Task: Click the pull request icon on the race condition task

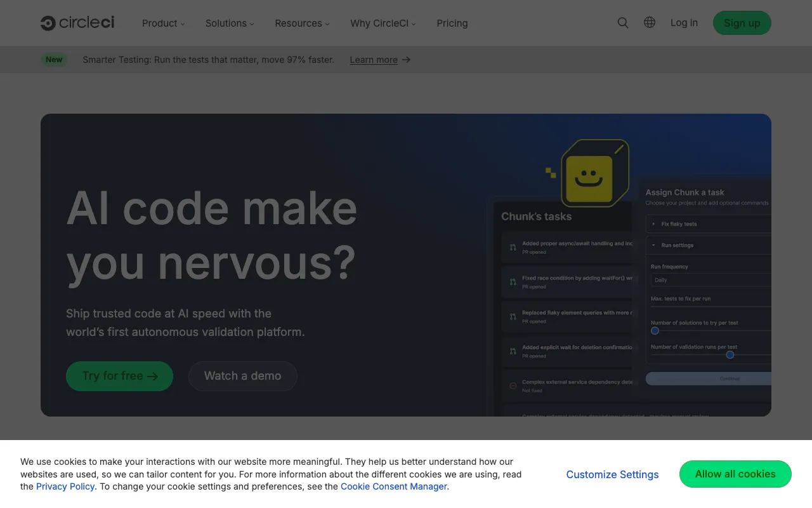Action: tap(513, 283)
